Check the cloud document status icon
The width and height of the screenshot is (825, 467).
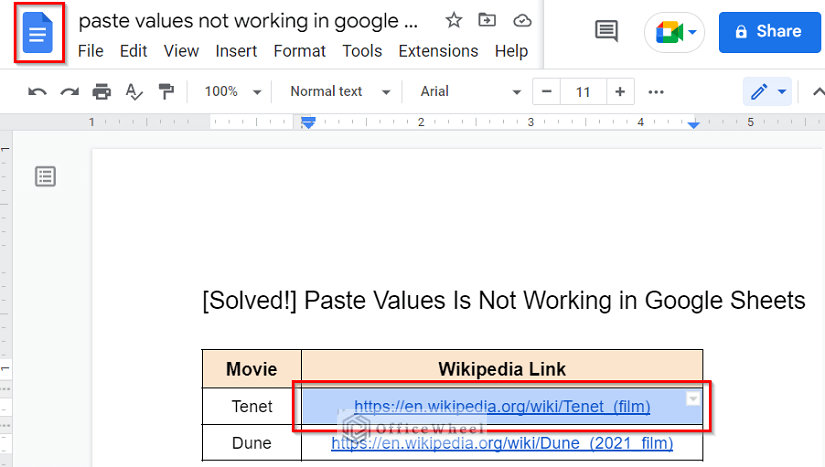(521, 20)
